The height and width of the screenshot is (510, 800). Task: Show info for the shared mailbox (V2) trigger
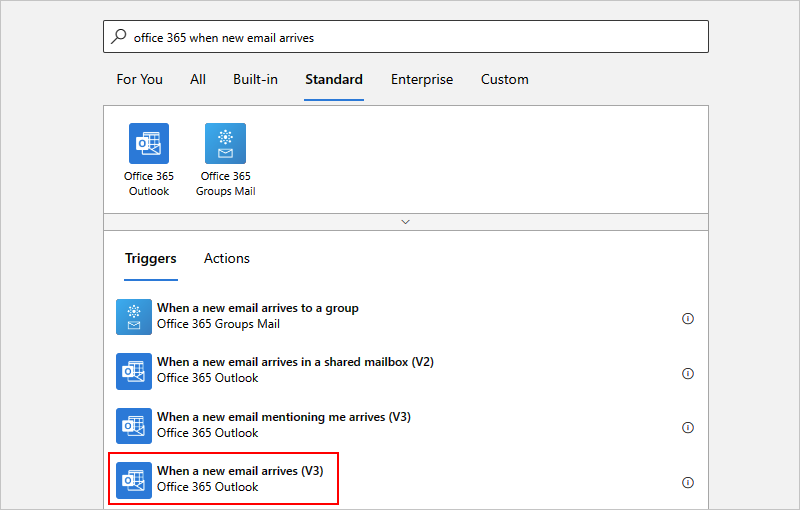688,374
